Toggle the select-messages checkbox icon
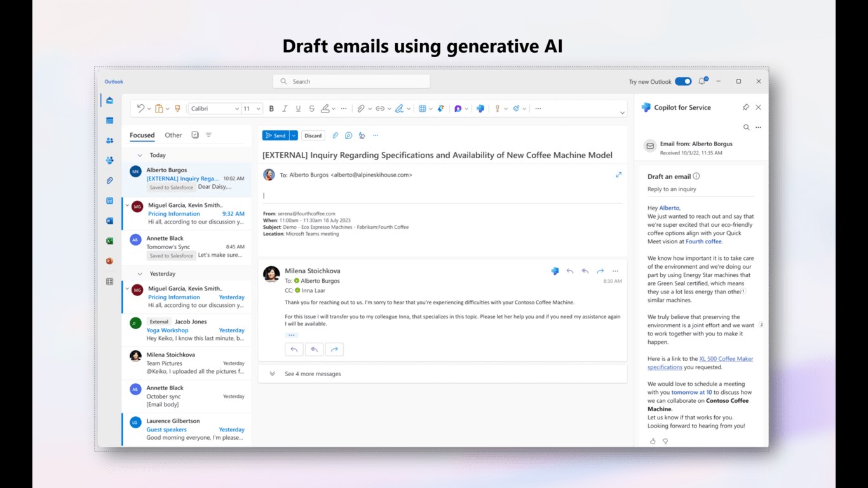868x488 pixels. pyautogui.click(x=195, y=135)
